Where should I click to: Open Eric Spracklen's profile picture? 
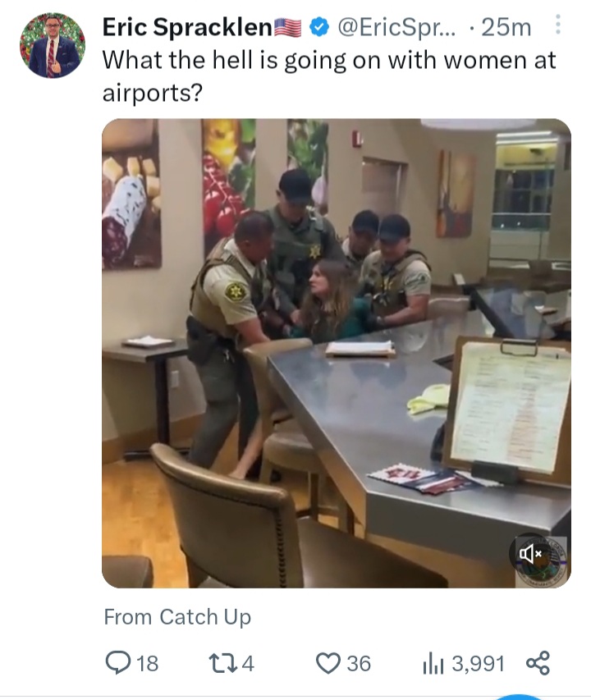pos(53,45)
